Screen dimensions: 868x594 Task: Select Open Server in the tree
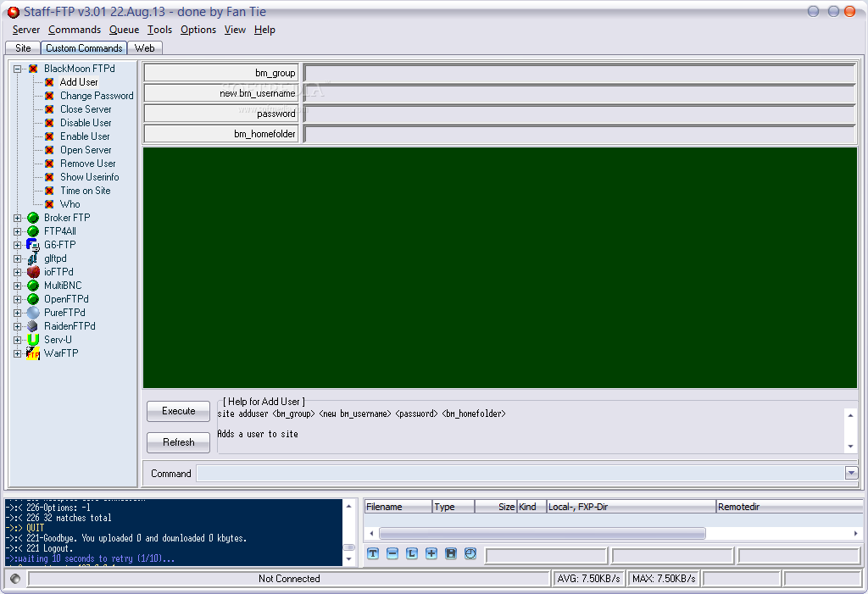(x=86, y=150)
